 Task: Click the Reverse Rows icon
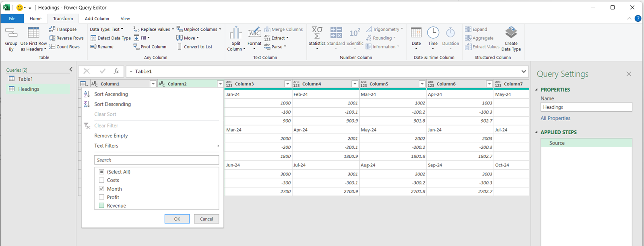click(52, 38)
